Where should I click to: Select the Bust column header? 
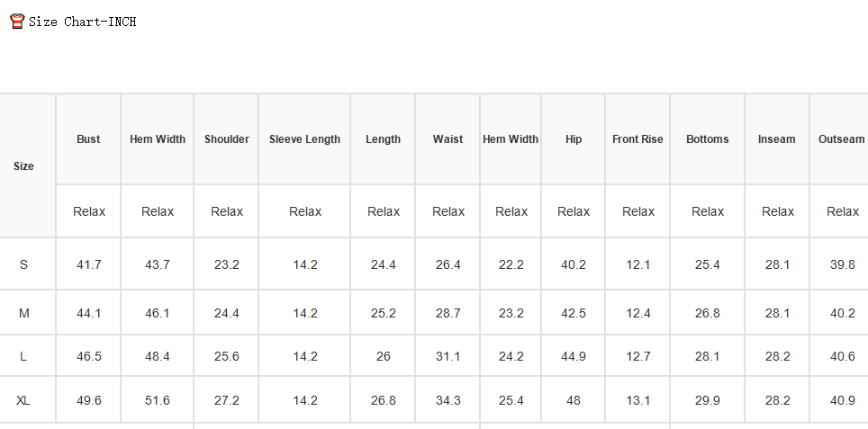coord(88,139)
